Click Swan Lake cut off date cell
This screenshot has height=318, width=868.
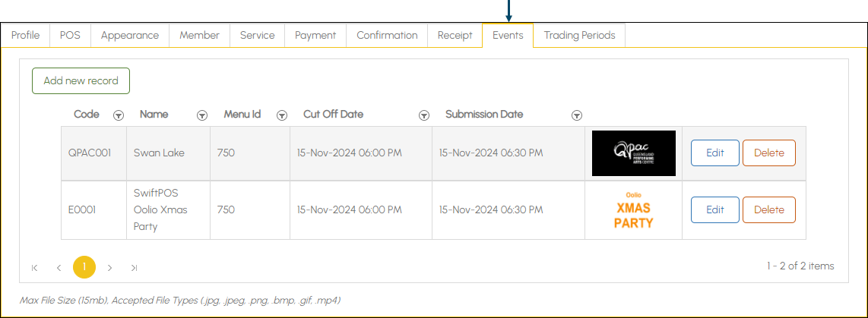pos(361,153)
